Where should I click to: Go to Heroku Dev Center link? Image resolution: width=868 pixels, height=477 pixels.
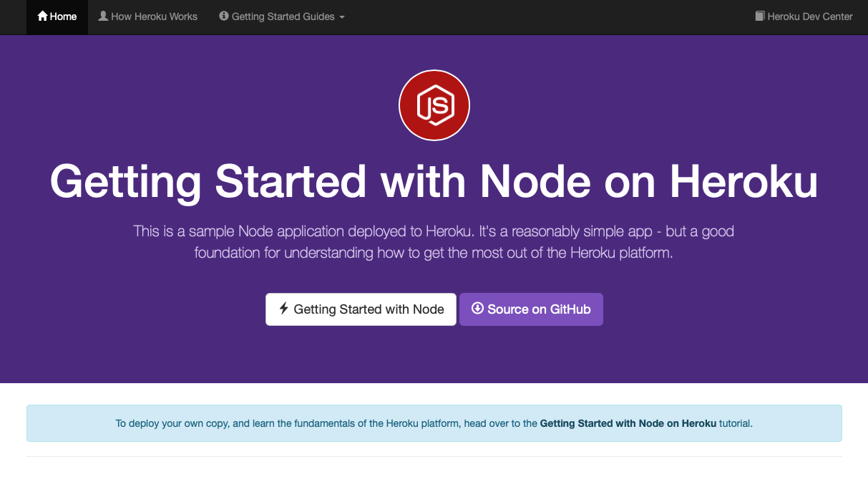pos(804,16)
